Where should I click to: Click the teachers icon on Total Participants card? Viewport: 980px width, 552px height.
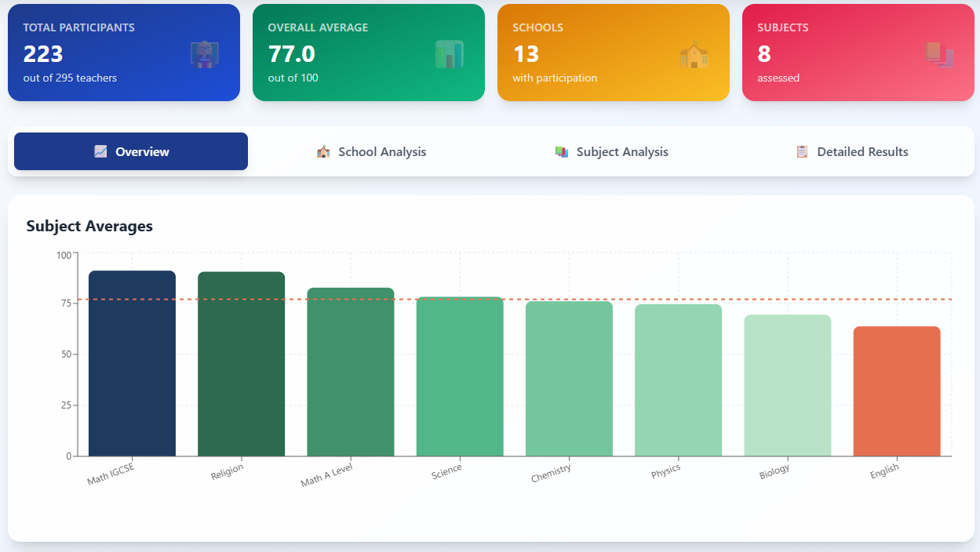tap(205, 56)
